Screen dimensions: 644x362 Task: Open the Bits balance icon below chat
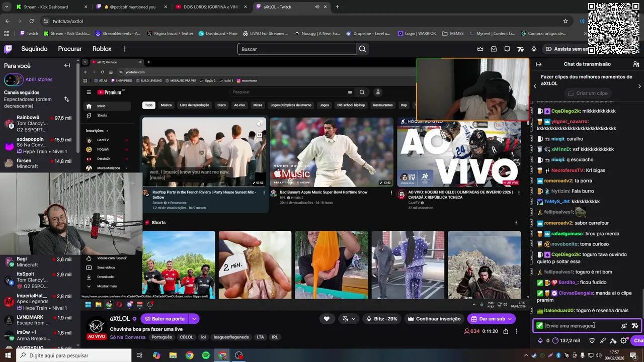(540, 340)
